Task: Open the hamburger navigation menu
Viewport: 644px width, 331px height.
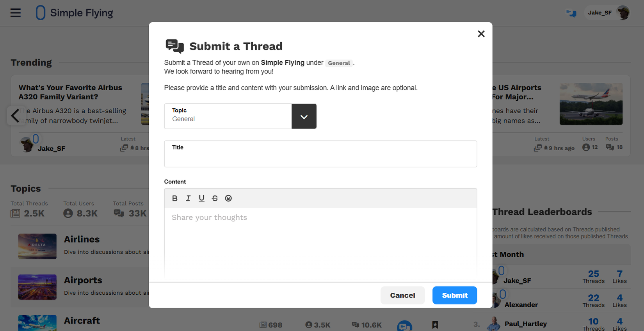Action: (16, 13)
